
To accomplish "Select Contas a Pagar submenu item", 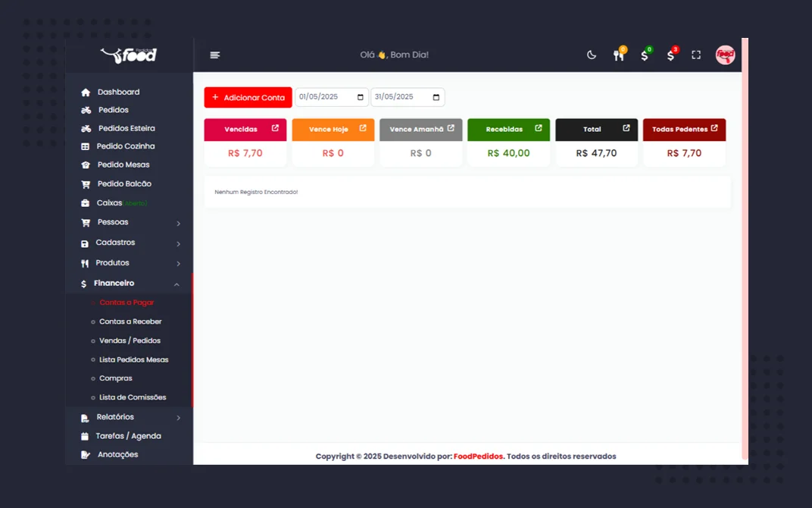I will click(x=126, y=303).
